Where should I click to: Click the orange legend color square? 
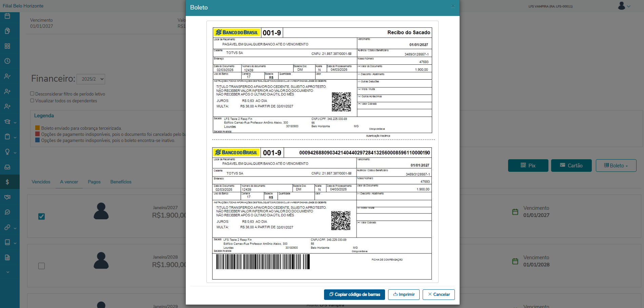tap(37, 128)
